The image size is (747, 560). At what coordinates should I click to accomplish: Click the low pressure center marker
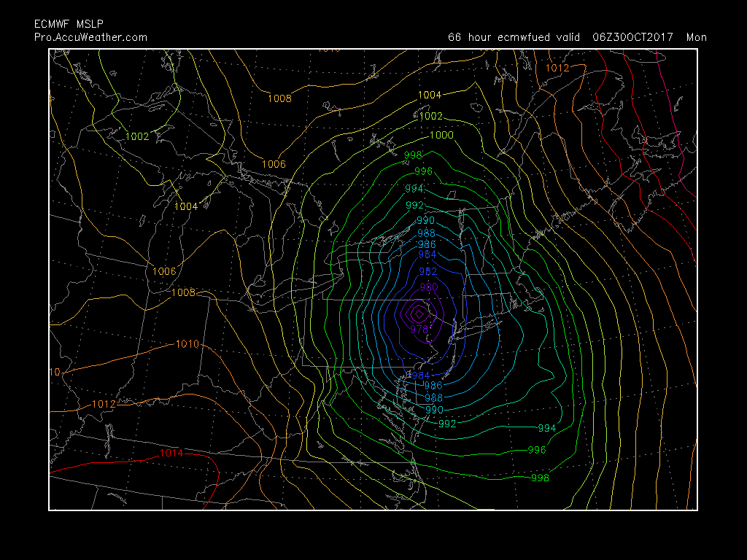(x=419, y=314)
